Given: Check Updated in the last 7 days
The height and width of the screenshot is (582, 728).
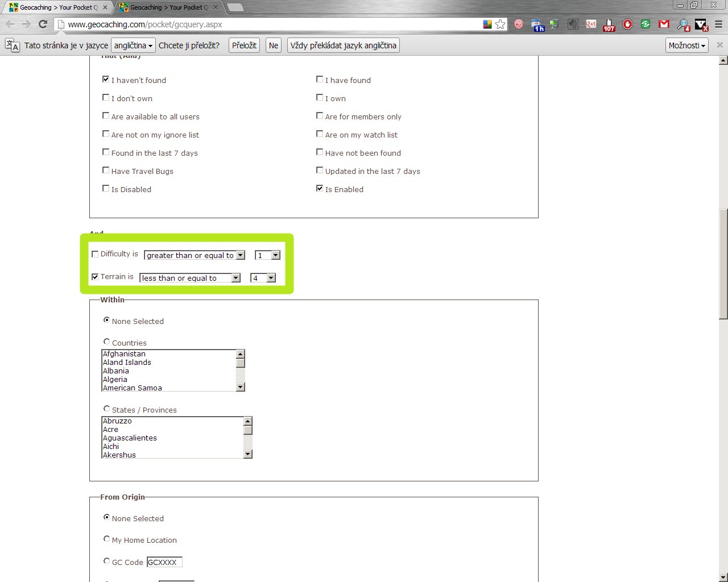Looking at the screenshot, I should pyautogui.click(x=320, y=171).
